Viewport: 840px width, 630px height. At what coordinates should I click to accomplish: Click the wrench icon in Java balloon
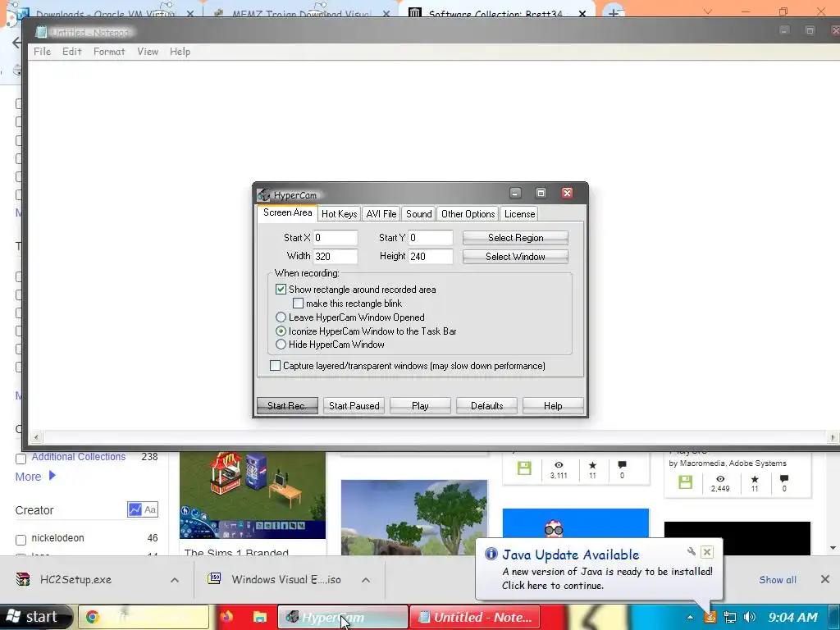pyautogui.click(x=691, y=551)
